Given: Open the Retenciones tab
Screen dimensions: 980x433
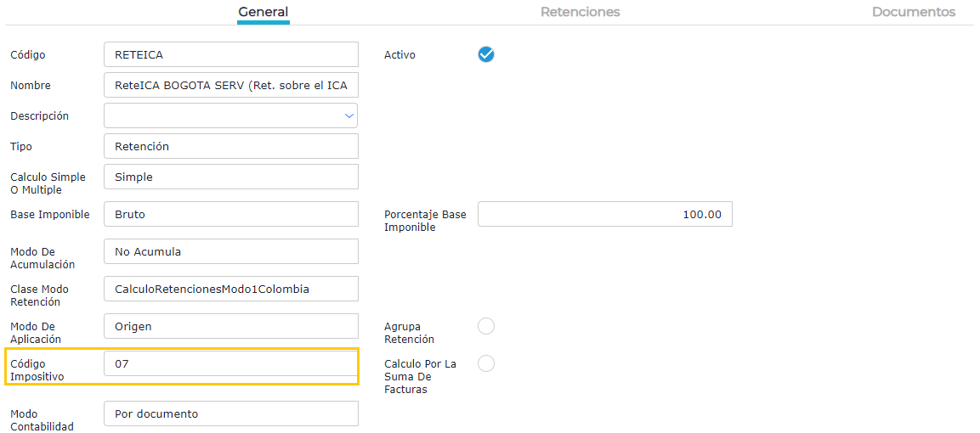Looking at the screenshot, I should (580, 13).
